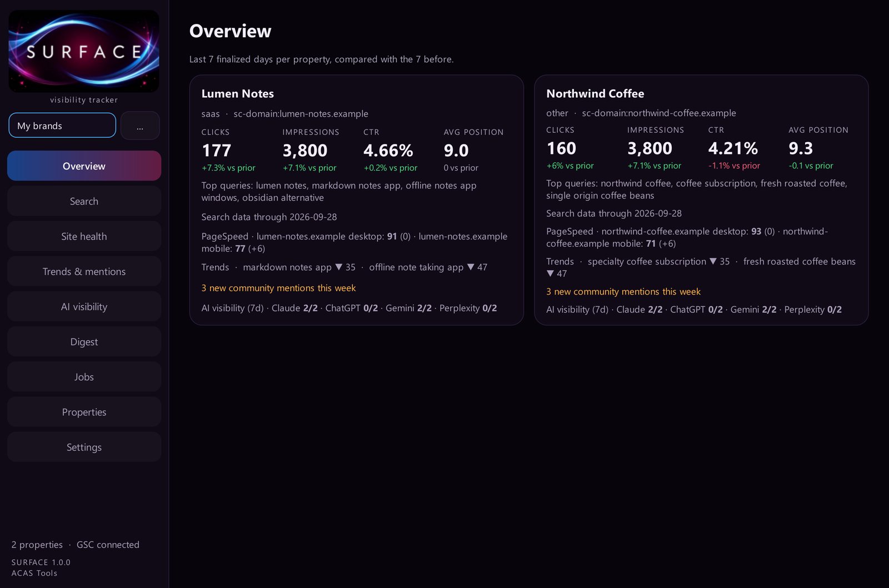Open the Northwind Coffee property card title
The image size is (889, 588).
pyautogui.click(x=595, y=93)
